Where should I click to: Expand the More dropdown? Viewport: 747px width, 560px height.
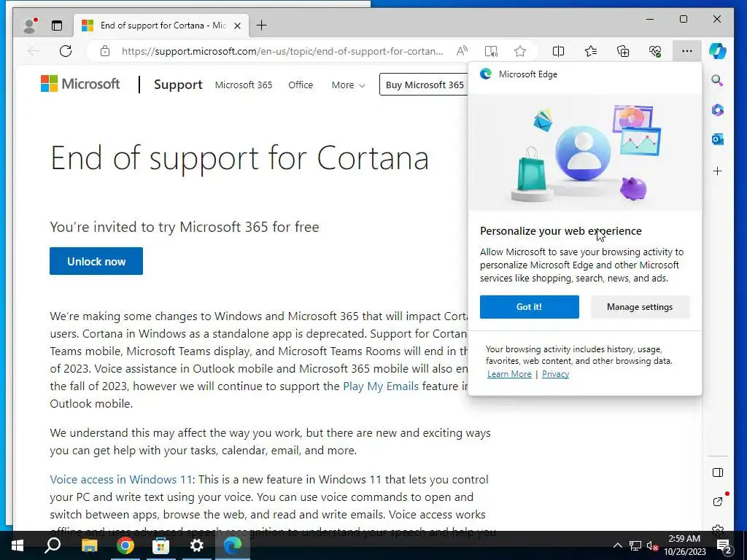pos(348,85)
